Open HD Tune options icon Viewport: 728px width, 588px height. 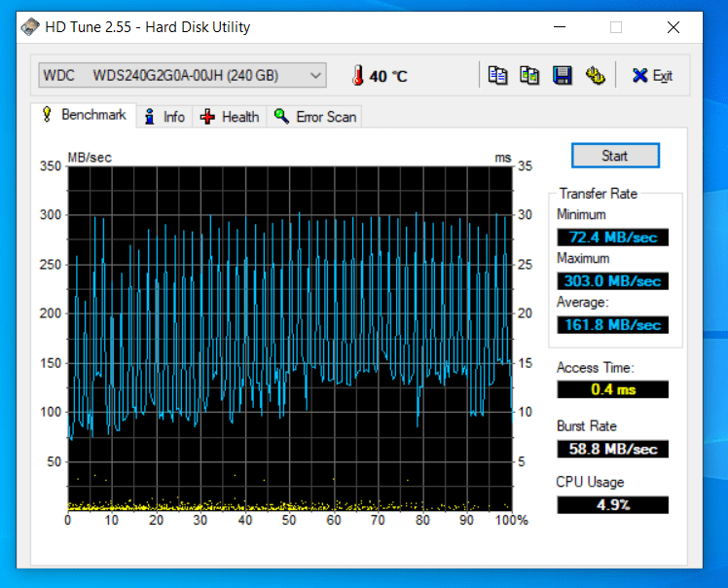(595, 75)
